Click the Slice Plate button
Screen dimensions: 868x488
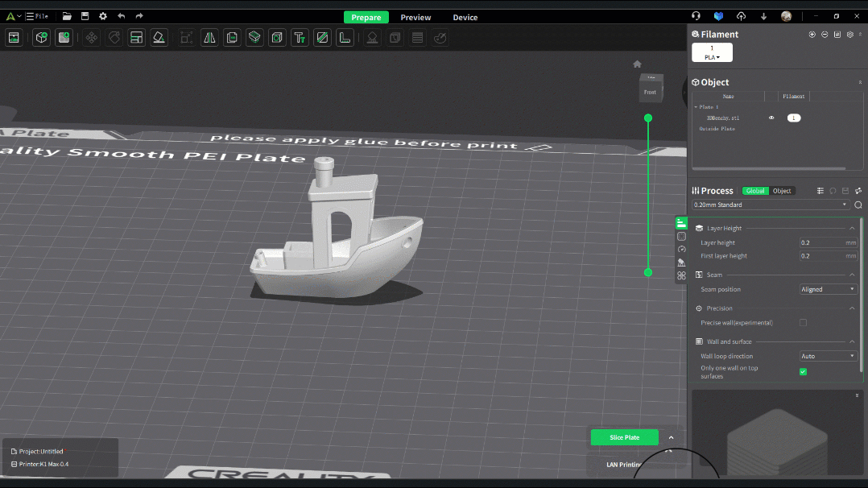pyautogui.click(x=625, y=437)
